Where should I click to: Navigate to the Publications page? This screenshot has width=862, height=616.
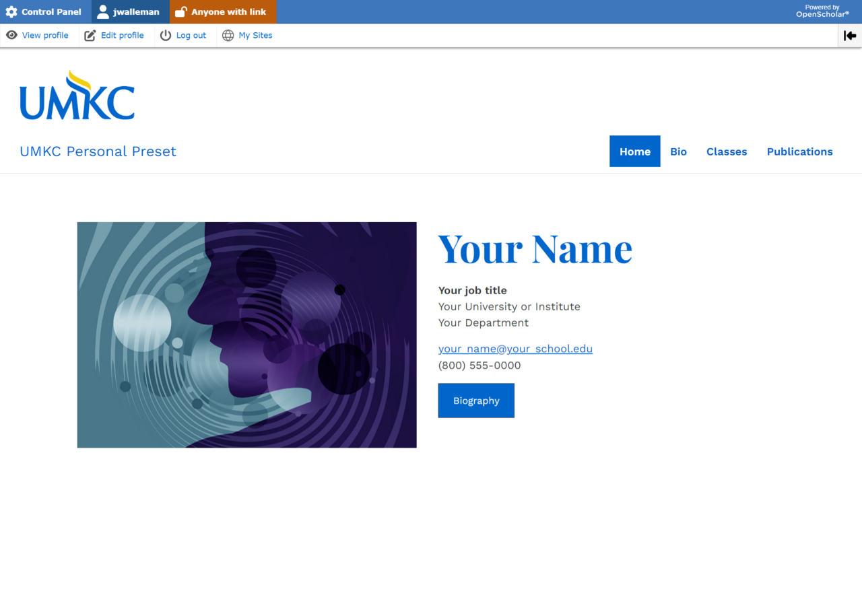(799, 151)
